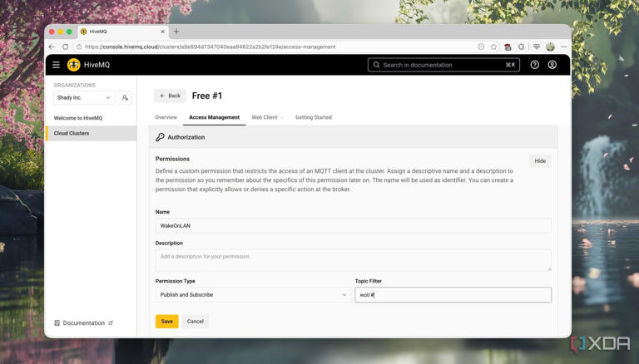Go back in browser history
The image size is (639, 364).
pyautogui.click(x=52, y=47)
